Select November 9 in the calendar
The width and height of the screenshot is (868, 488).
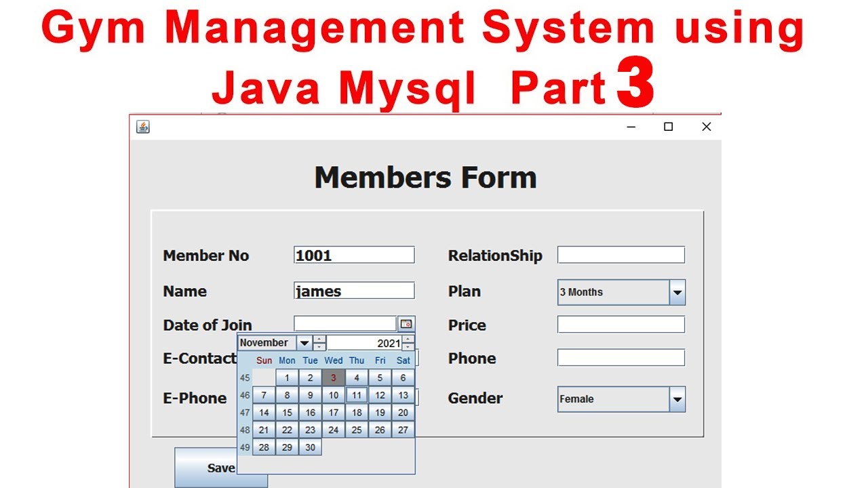tap(311, 396)
